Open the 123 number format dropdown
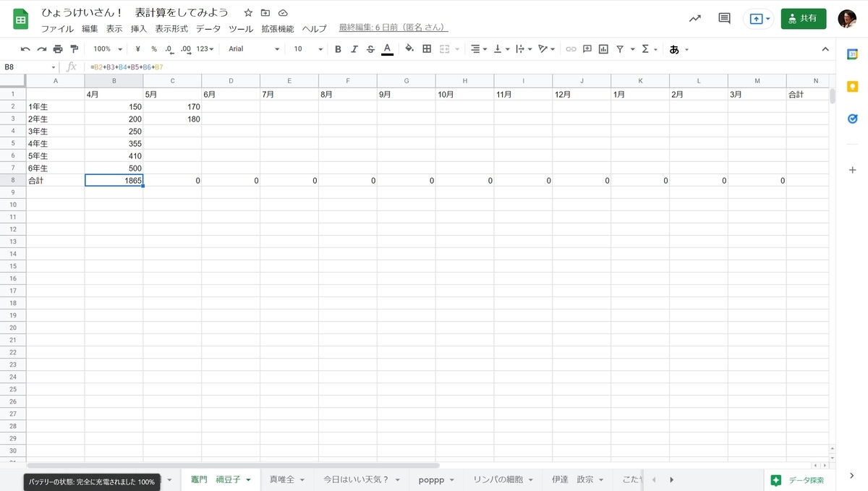Screen dimensions: 868x491 click(x=205, y=48)
